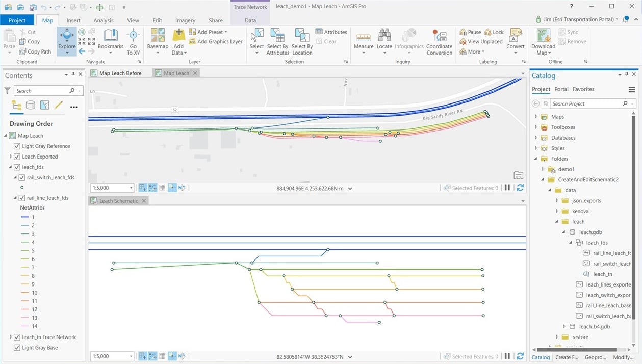Collapse the Map Leach tree node
This screenshot has width=642, height=364.
pos(6,136)
